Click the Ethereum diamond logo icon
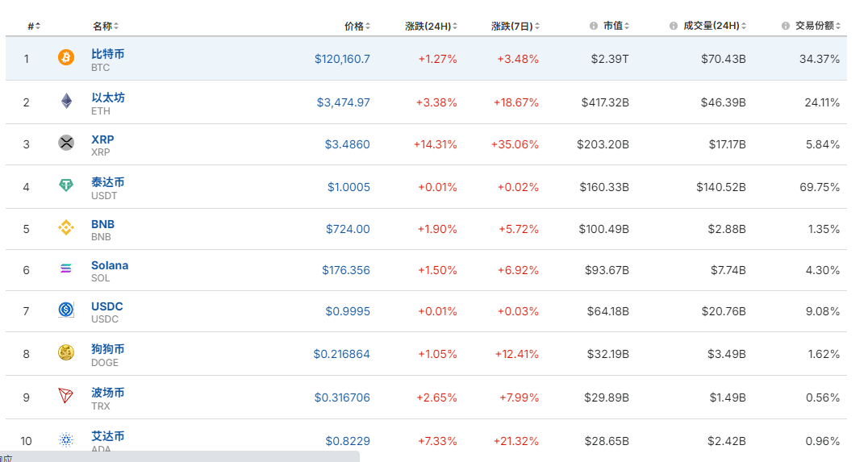This screenshot has height=462, width=868. point(66,102)
